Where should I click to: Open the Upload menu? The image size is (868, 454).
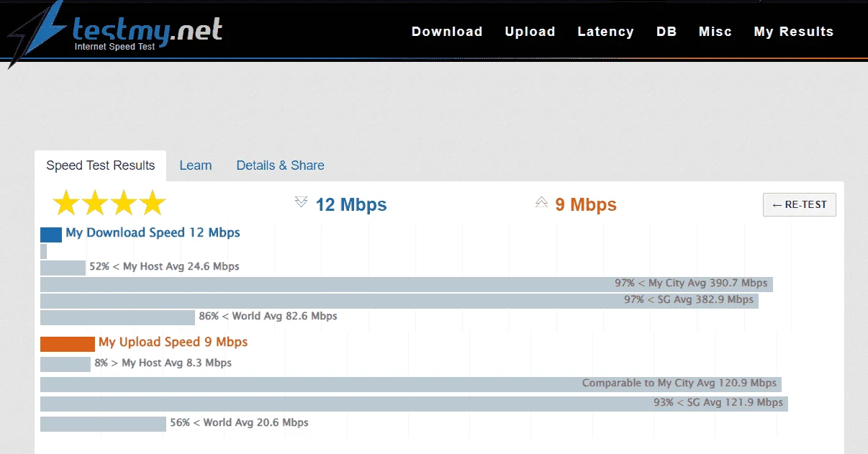[x=530, y=32]
